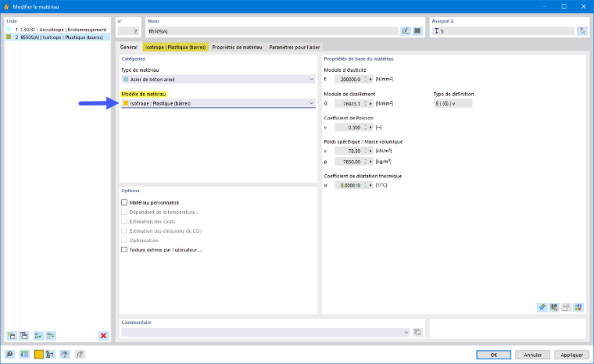Click the invert selection icon below the list

pos(51,336)
